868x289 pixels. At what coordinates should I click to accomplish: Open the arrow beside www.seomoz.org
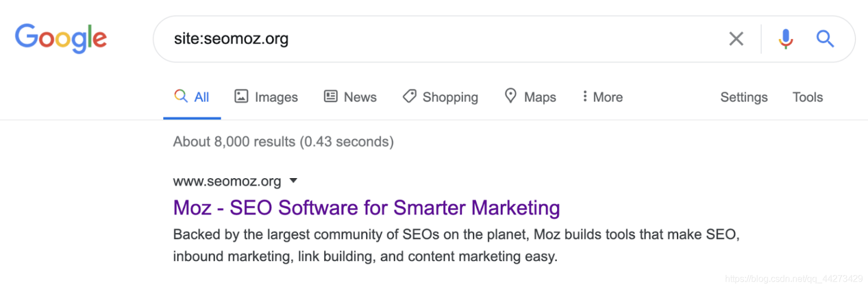293,181
